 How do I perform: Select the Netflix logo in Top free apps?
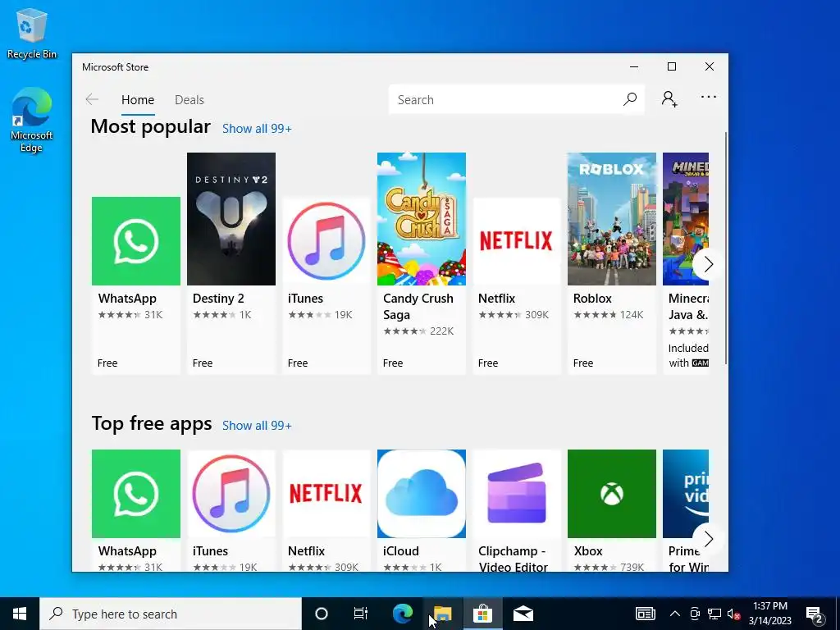[x=326, y=493]
